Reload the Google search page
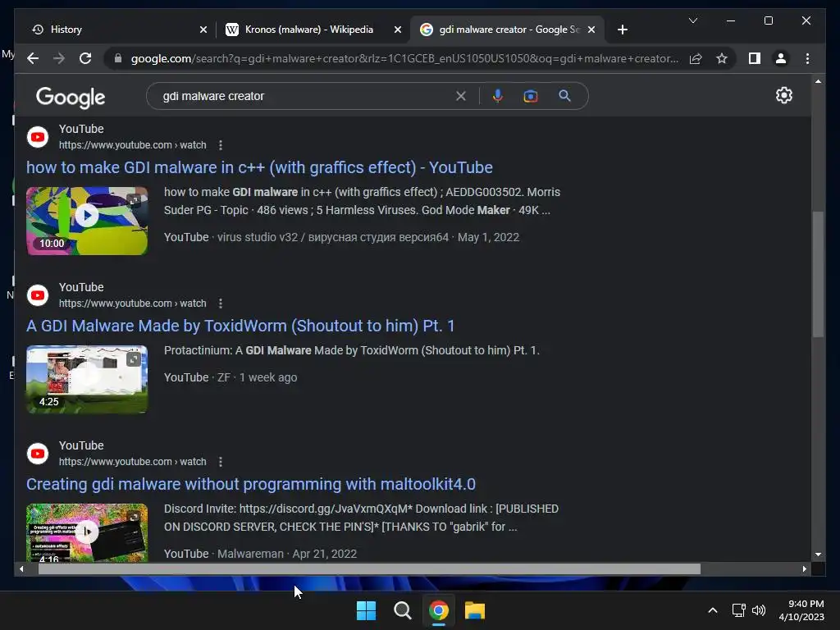Image resolution: width=840 pixels, height=630 pixels. [85, 58]
